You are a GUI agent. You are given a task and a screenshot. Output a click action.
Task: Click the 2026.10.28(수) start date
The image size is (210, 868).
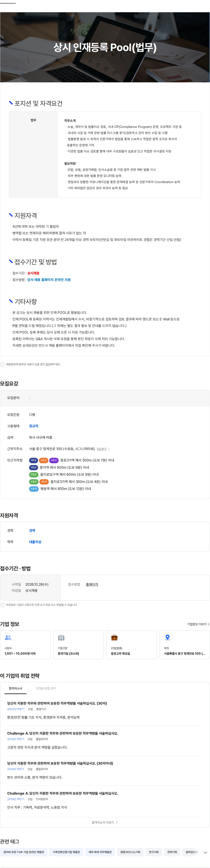[37, 585]
